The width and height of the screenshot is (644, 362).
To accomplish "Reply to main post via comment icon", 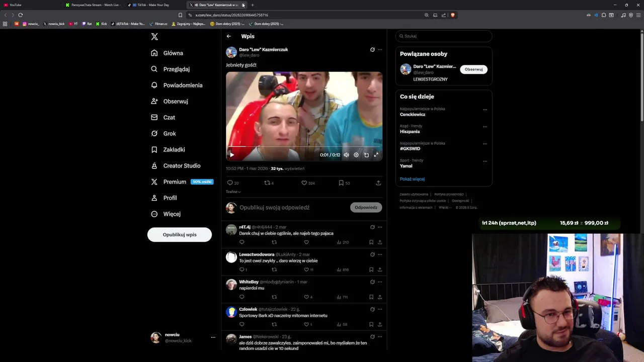I will pyautogui.click(x=230, y=183).
